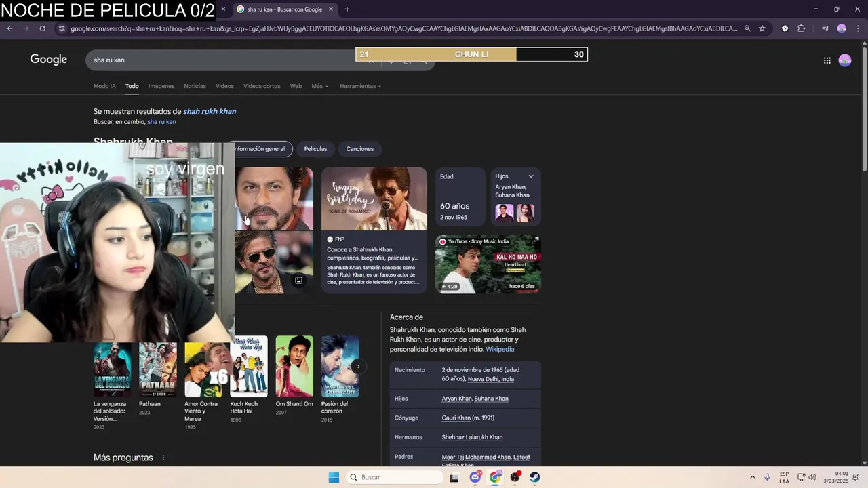
Task: Open Nueva Delhi, India link
Action: (x=491, y=379)
